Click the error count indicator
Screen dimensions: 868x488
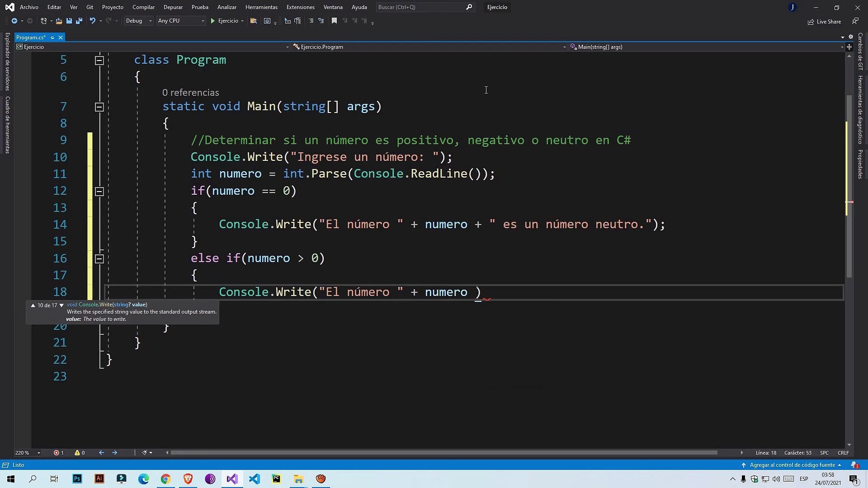[x=58, y=453]
